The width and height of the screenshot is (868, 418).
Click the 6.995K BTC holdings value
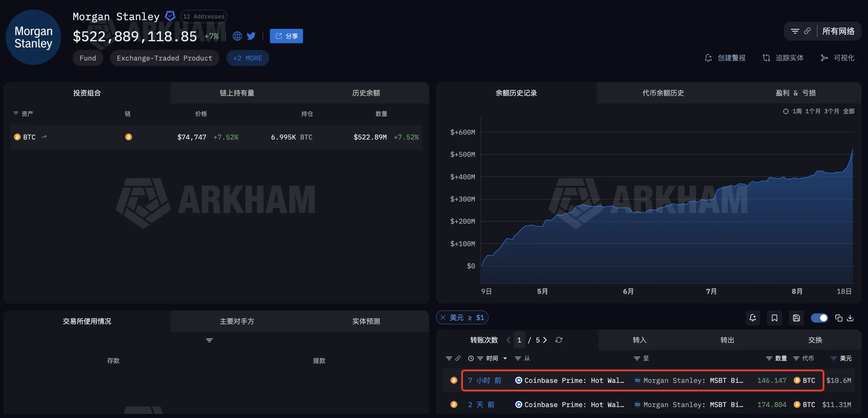point(292,137)
